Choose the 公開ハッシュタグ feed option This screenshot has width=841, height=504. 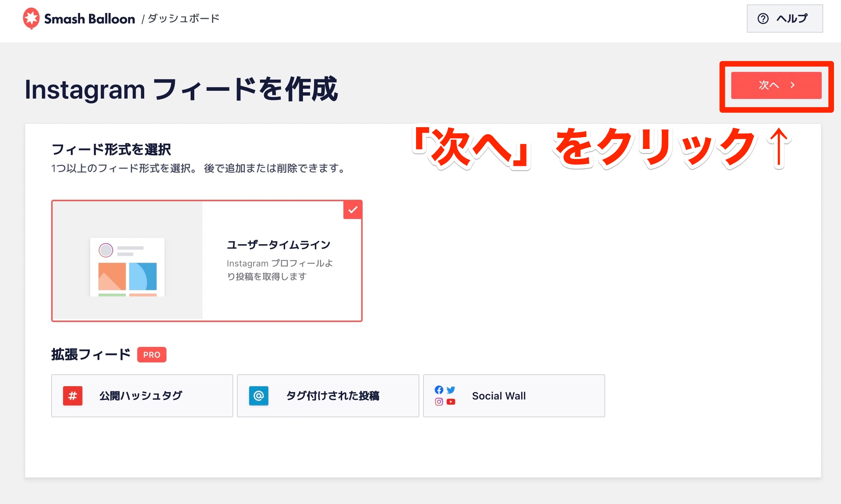point(142,396)
